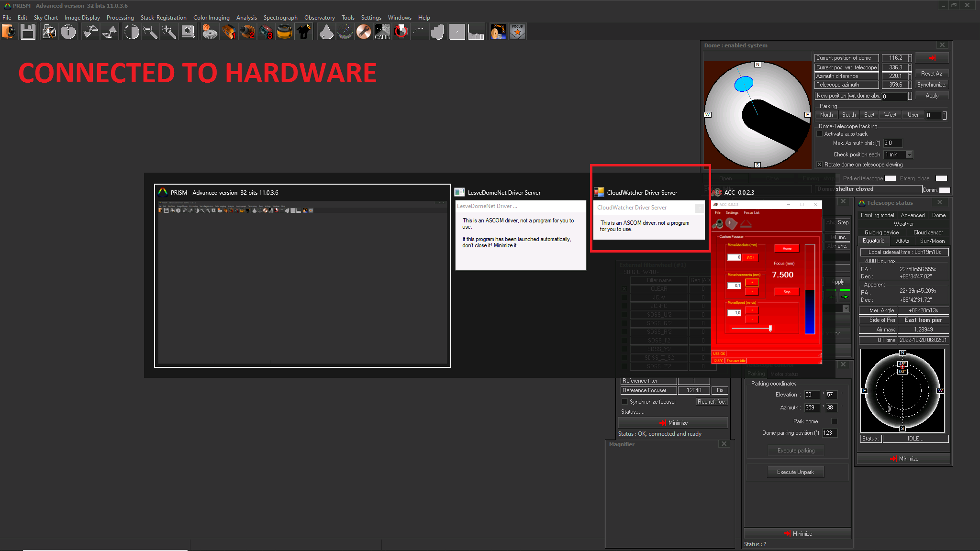Click the Reset Az button
The image size is (980, 551).
click(931, 74)
